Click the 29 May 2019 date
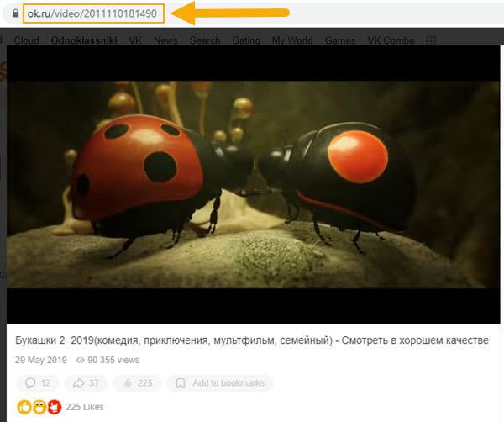Viewport: 504px width, 422px height. (41, 360)
